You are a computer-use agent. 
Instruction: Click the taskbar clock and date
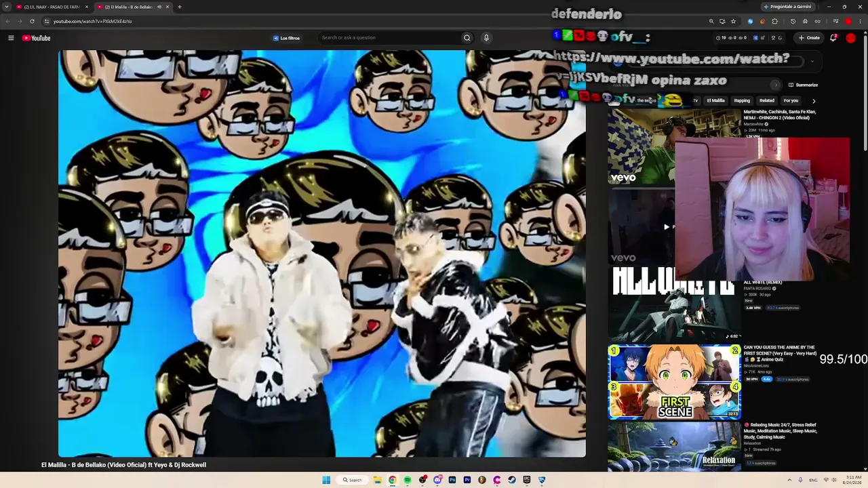coord(852,480)
